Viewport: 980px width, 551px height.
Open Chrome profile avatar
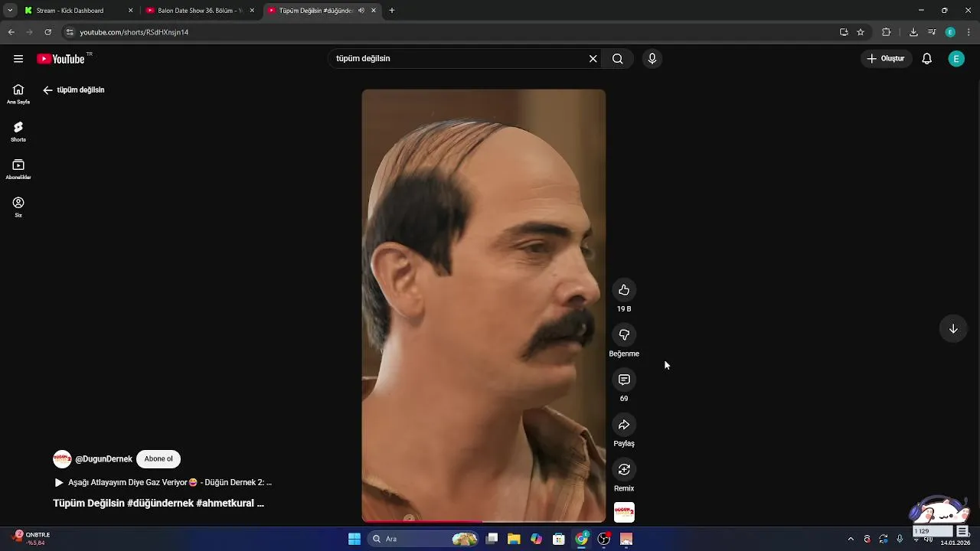click(950, 32)
